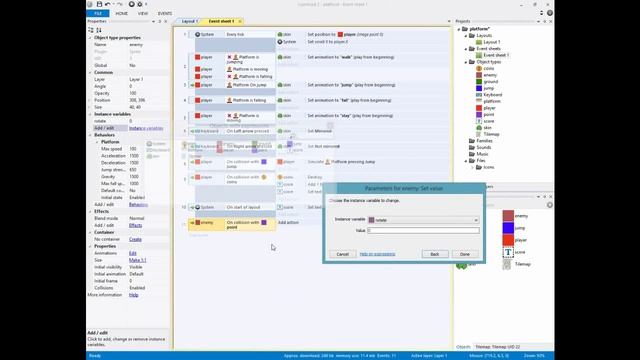Select the coins object in Projects tree
The image size is (640, 360).
click(x=485, y=69)
